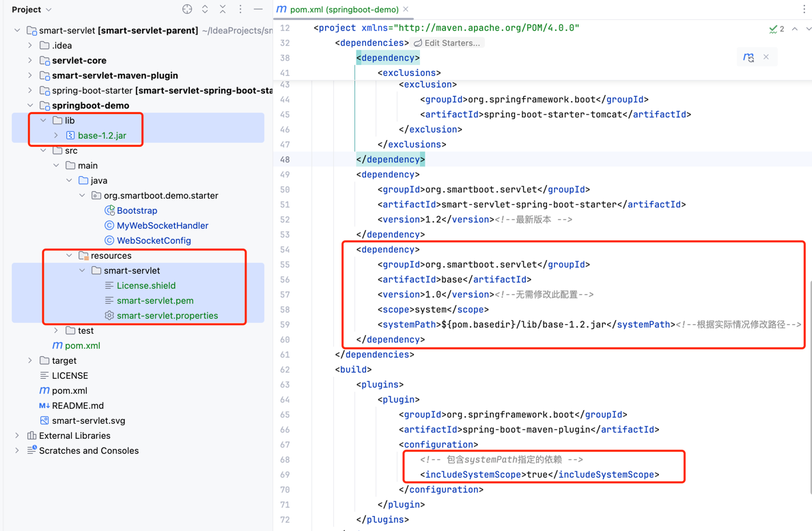
Task: Go to previous highlighted problem arrow
Action: pyautogui.click(x=795, y=29)
